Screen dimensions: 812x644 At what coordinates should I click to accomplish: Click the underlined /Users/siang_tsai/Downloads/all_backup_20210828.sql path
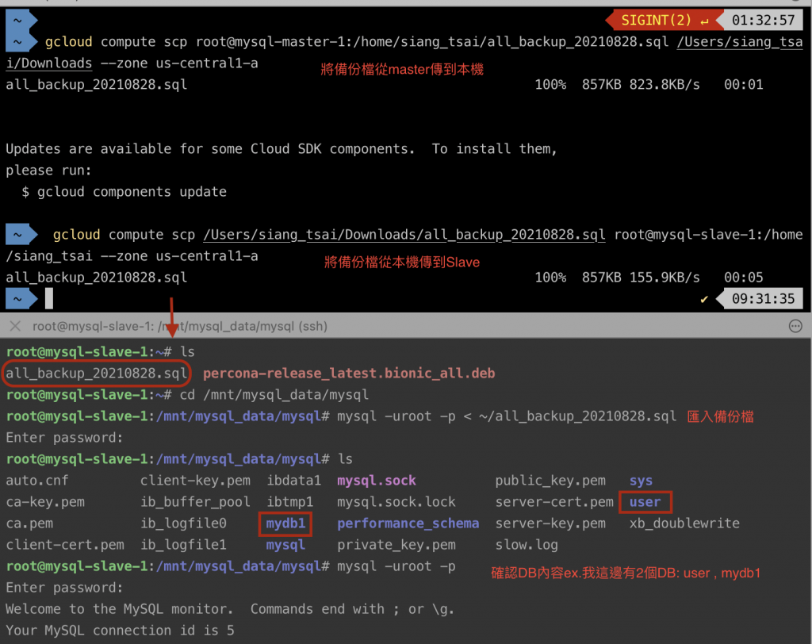click(404, 235)
